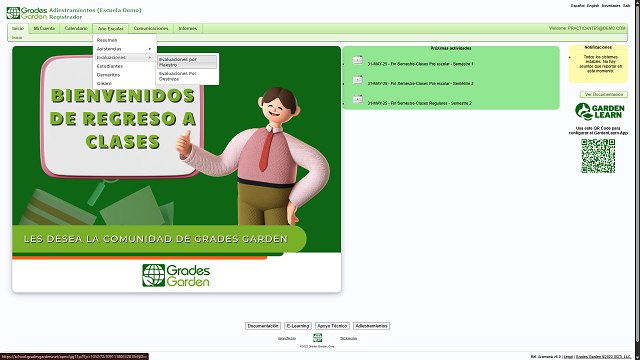The image size is (640, 360).
Task: Click Fin Semestre Pre escolar Semestre 1 activity
Action: tap(420, 64)
